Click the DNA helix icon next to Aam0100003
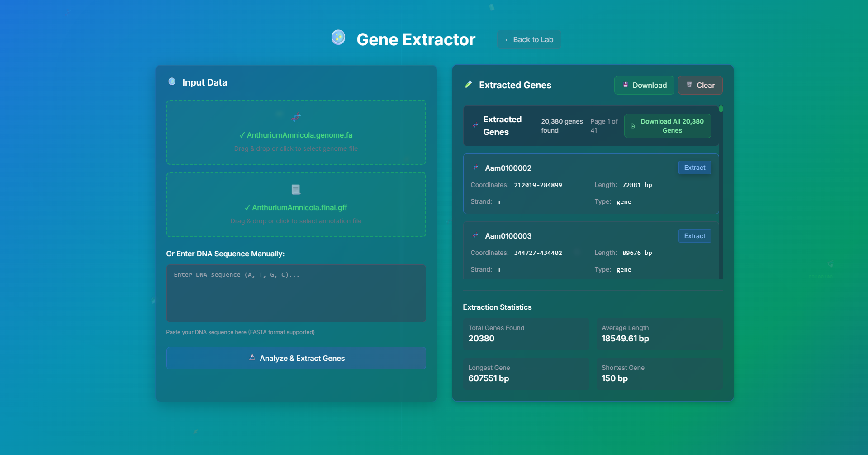Image resolution: width=868 pixels, height=455 pixels. (476, 235)
